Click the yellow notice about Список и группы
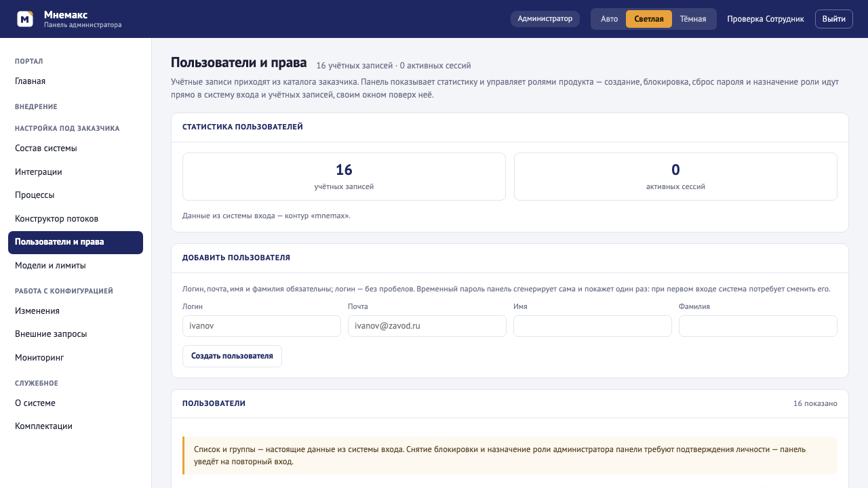This screenshot has height=488, width=868. (x=510, y=455)
